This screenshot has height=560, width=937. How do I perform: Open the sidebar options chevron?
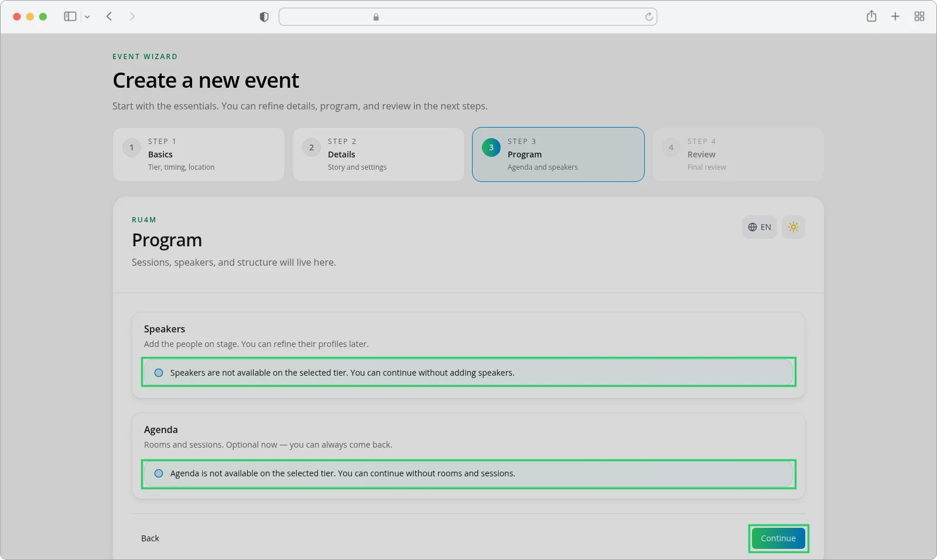pos(87,17)
